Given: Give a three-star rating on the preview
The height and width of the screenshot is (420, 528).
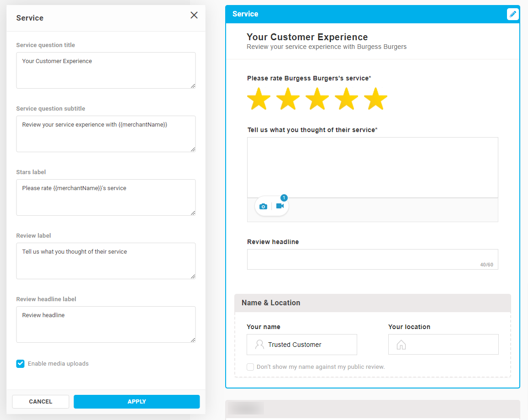Looking at the screenshot, I should 317,98.
